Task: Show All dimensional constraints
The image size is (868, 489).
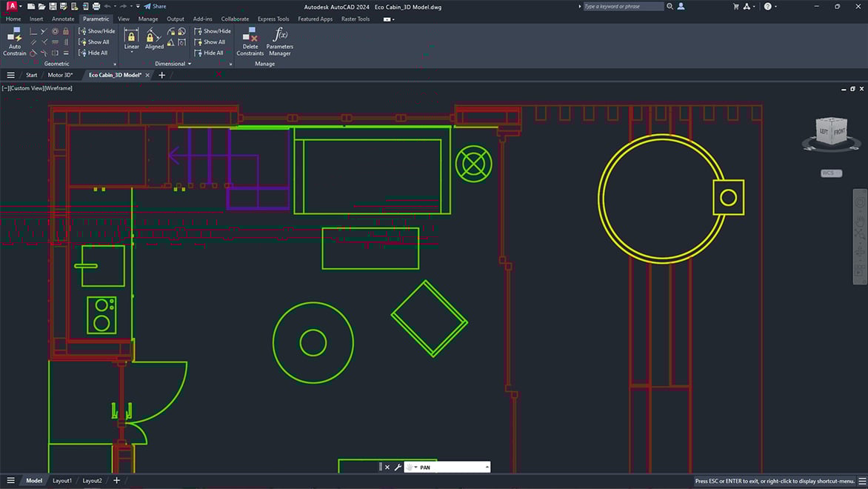Action: [x=210, y=41]
